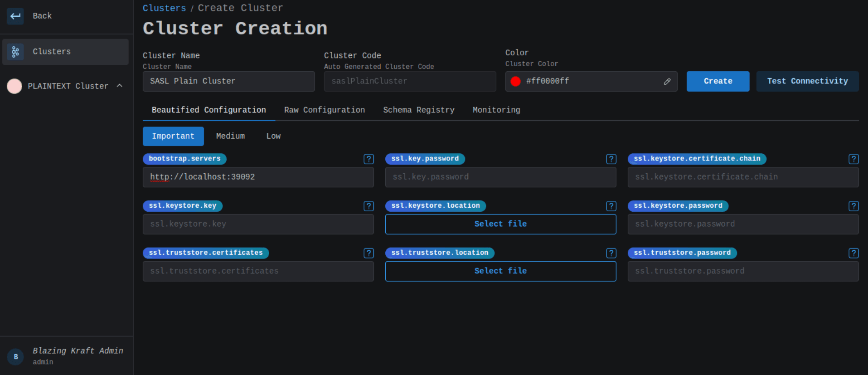
Task: Focus the Cluster Code input field
Action: click(x=410, y=82)
